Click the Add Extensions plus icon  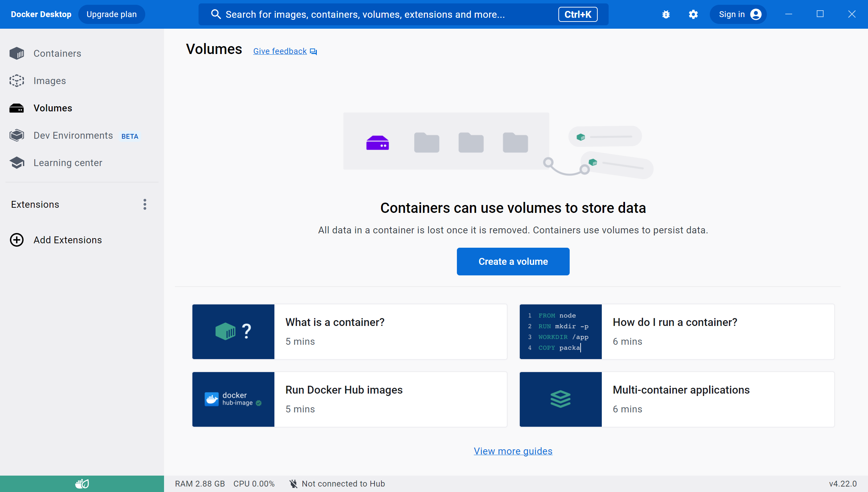pyautogui.click(x=17, y=240)
